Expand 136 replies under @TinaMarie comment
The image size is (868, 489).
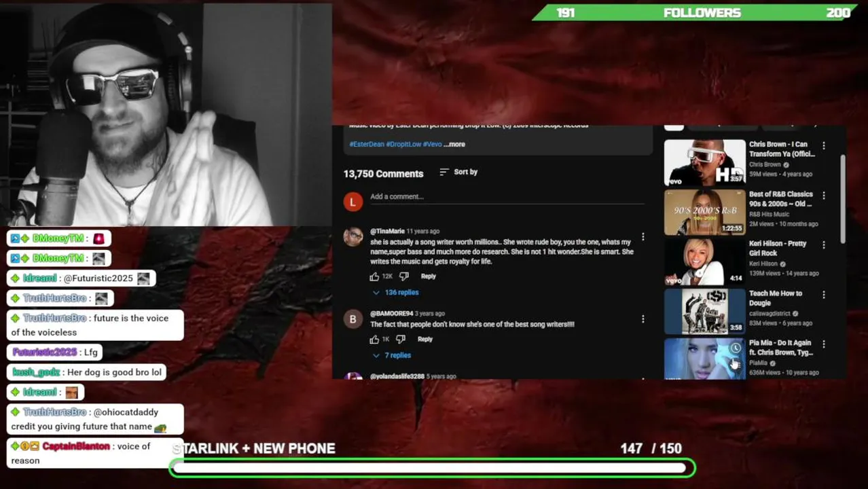point(396,292)
